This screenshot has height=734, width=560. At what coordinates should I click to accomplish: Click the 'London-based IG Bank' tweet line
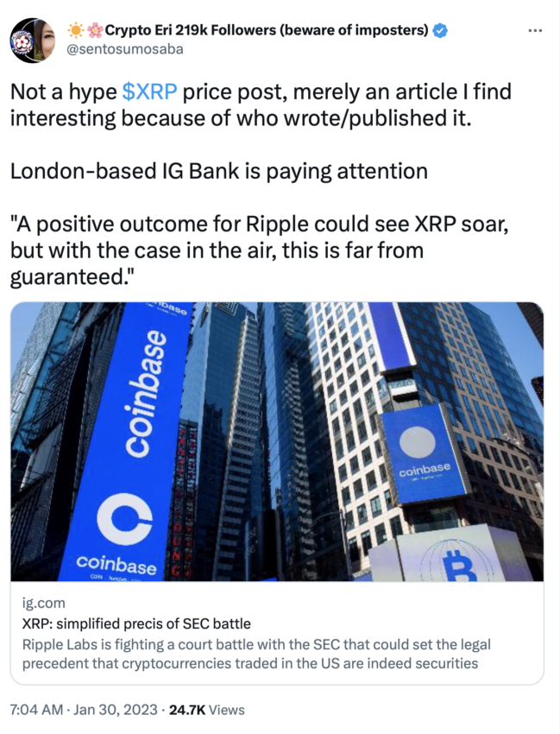coord(219,171)
